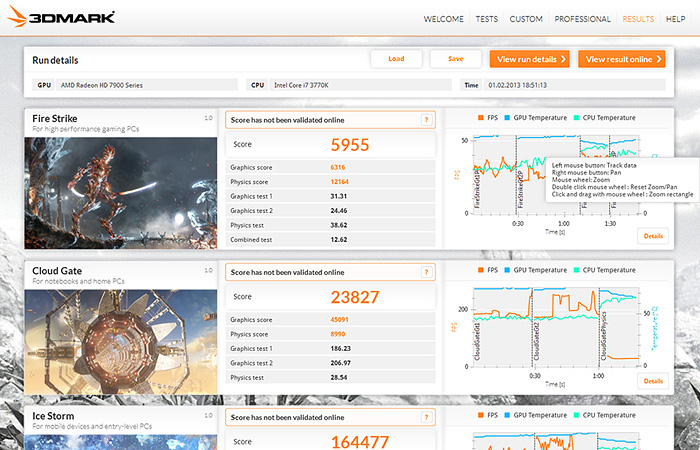Click Fire Strike physics score 12164
Image resolution: width=700 pixels, height=450 pixels.
click(x=339, y=182)
